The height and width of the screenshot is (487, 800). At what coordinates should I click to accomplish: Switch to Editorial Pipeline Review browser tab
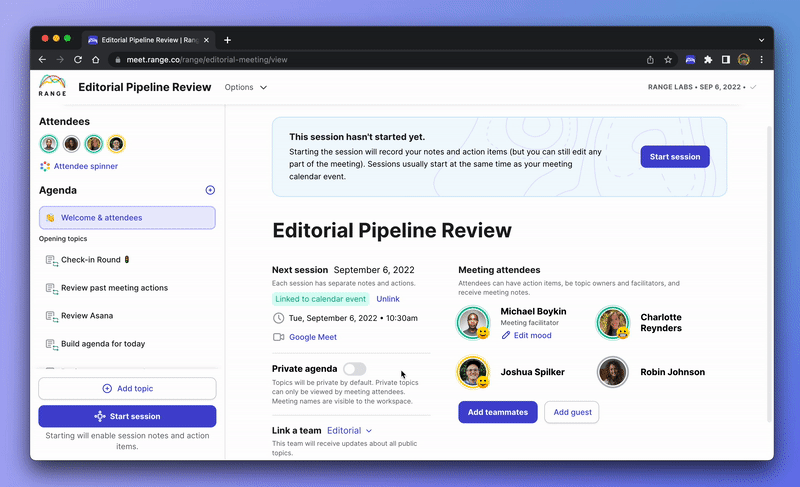pyautogui.click(x=148, y=40)
